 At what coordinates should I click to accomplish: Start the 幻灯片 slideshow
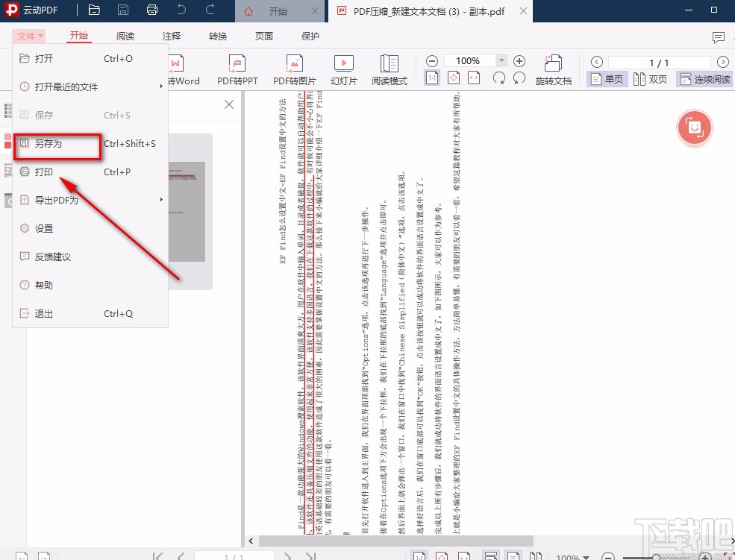pyautogui.click(x=343, y=70)
